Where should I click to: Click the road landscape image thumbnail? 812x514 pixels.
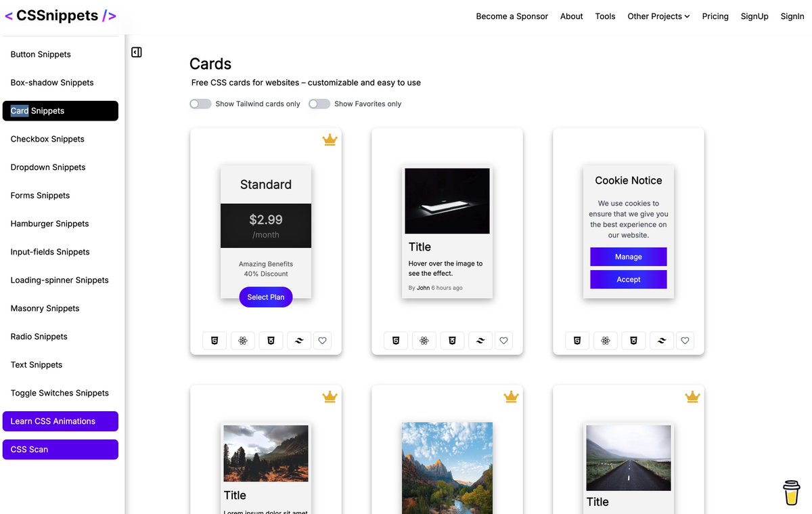(x=629, y=458)
